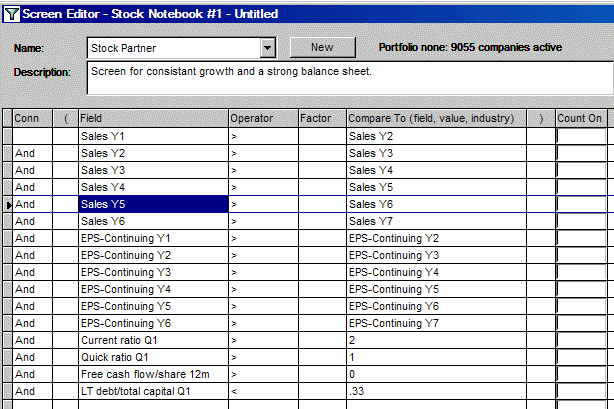Click into the Description text box
The image size is (614, 409).
point(350,78)
